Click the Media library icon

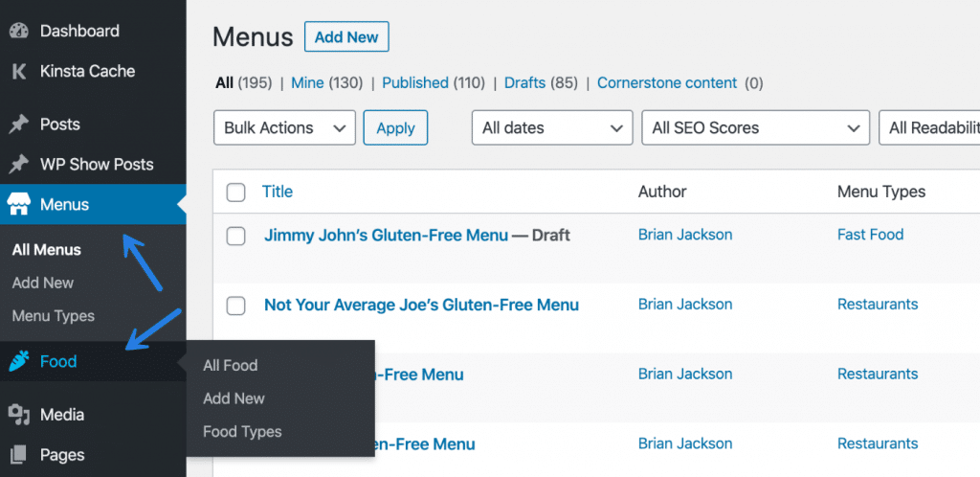pos(19,415)
